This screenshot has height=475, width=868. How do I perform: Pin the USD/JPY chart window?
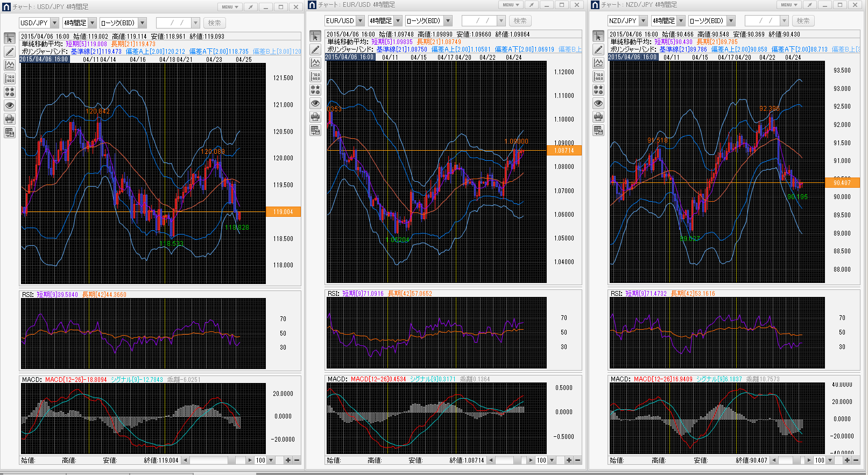coord(250,7)
